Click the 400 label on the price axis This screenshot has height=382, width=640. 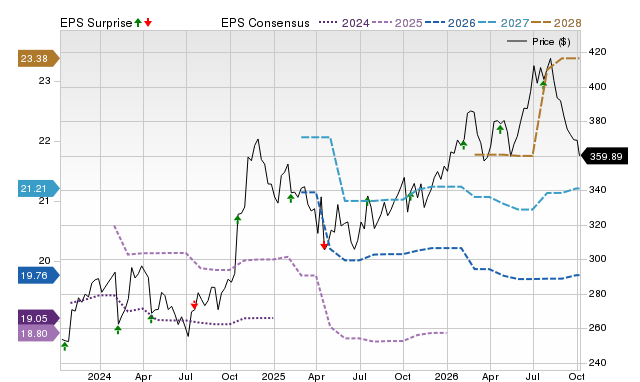tap(597, 87)
